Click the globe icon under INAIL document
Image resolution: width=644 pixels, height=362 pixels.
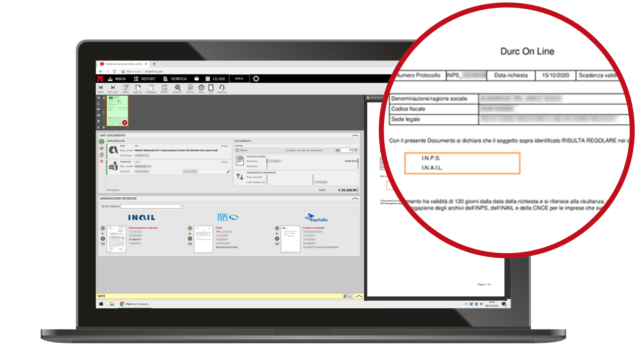[x=103, y=239]
